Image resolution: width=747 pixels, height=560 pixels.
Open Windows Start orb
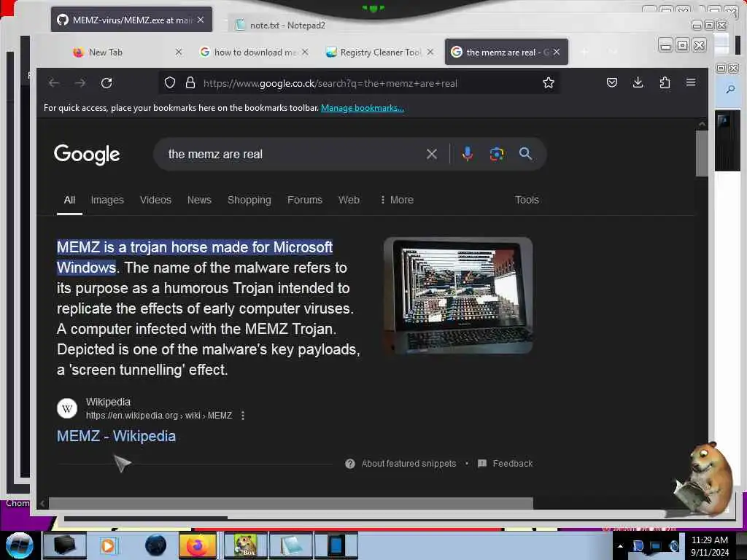pos(20,545)
